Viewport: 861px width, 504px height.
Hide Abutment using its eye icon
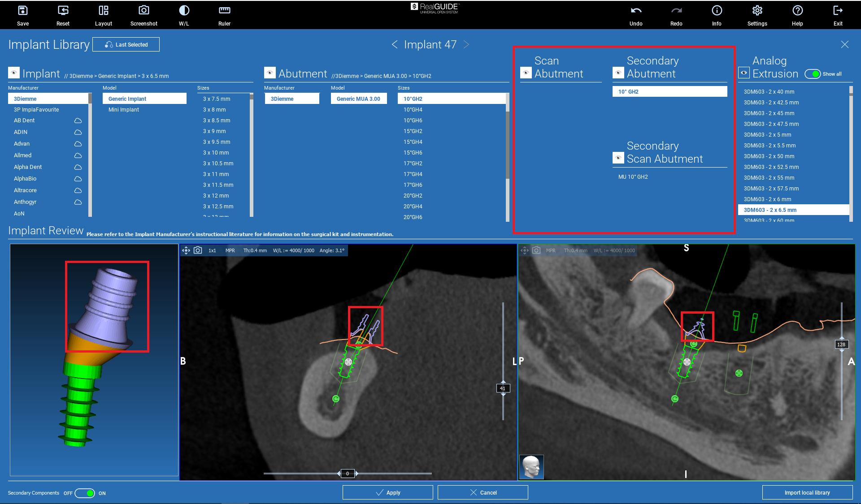(x=270, y=73)
